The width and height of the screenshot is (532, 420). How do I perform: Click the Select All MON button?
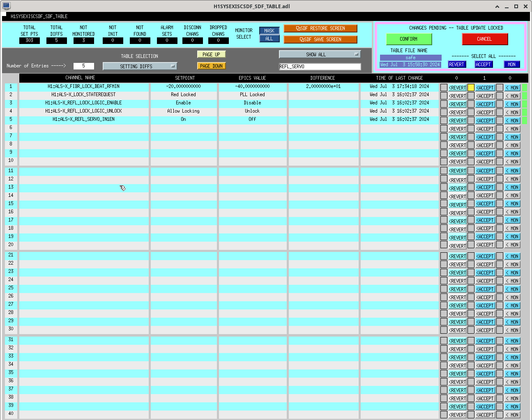(512, 65)
